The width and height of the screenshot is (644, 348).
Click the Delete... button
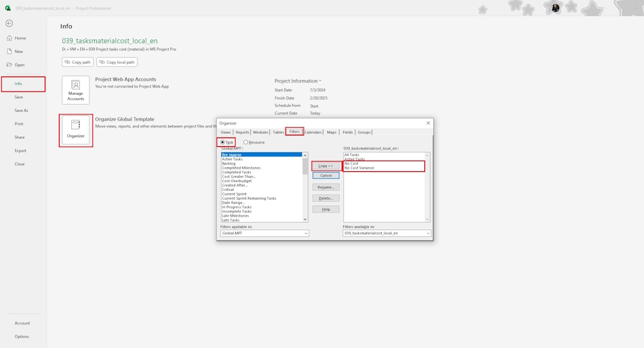pyautogui.click(x=325, y=198)
